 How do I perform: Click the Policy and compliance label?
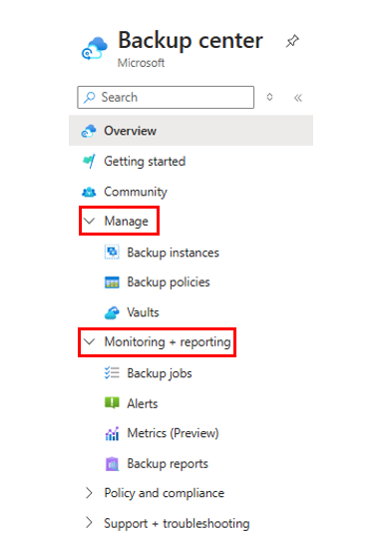point(165,493)
